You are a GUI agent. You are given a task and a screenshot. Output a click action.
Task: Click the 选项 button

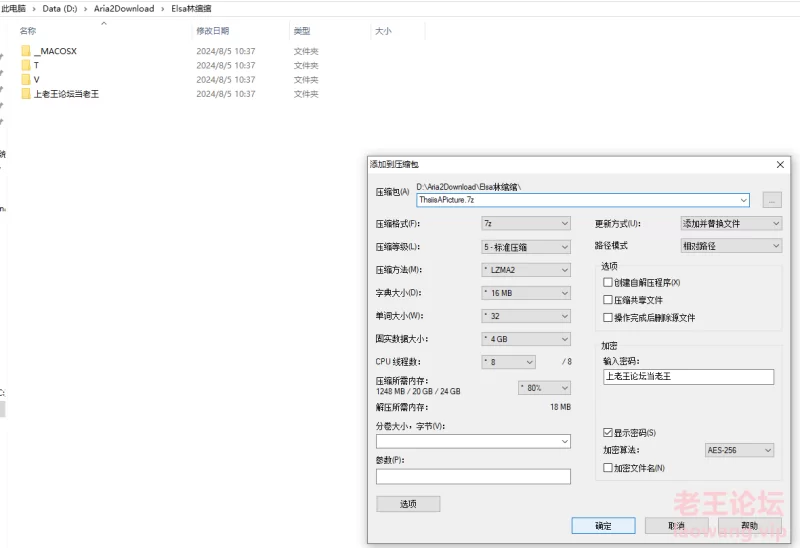(408, 504)
